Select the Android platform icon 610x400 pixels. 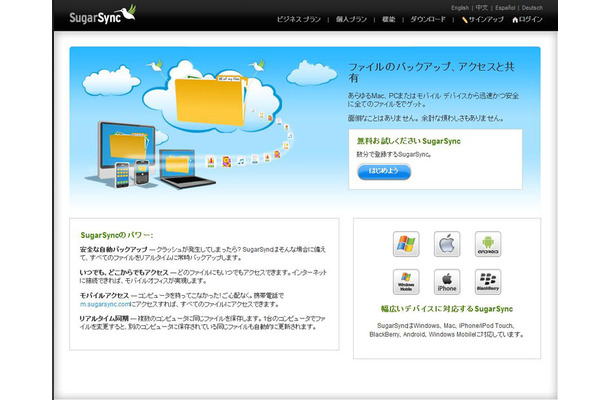click(487, 244)
